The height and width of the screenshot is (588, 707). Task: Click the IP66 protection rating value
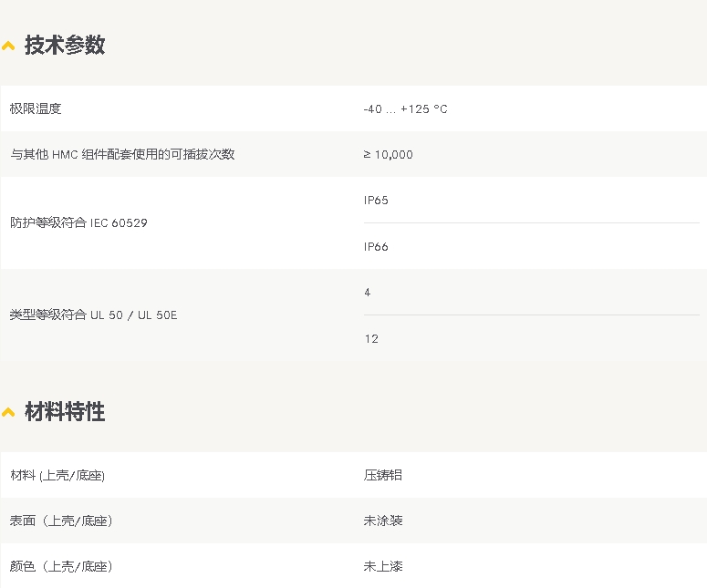376,246
